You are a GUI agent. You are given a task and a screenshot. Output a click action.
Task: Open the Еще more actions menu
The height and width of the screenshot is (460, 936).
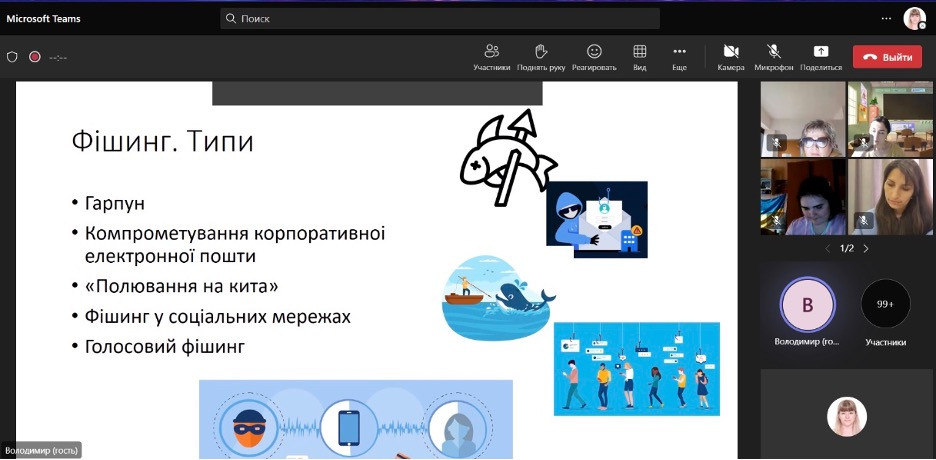(679, 57)
